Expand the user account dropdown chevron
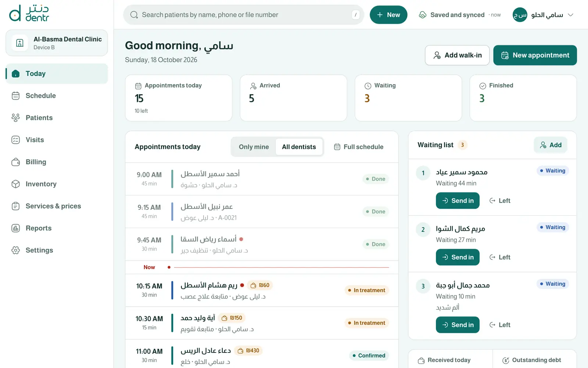This screenshot has height=368, width=588. (x=571, y=15)
